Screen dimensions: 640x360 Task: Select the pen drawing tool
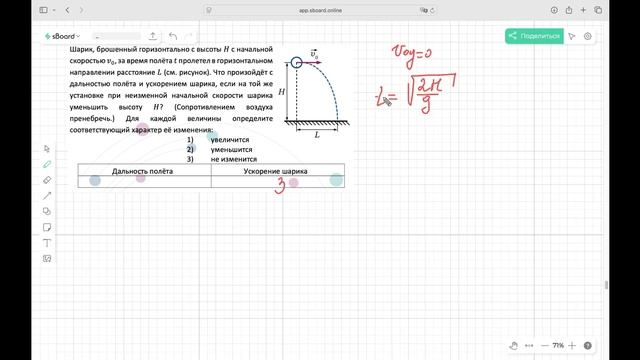point(47,164)
